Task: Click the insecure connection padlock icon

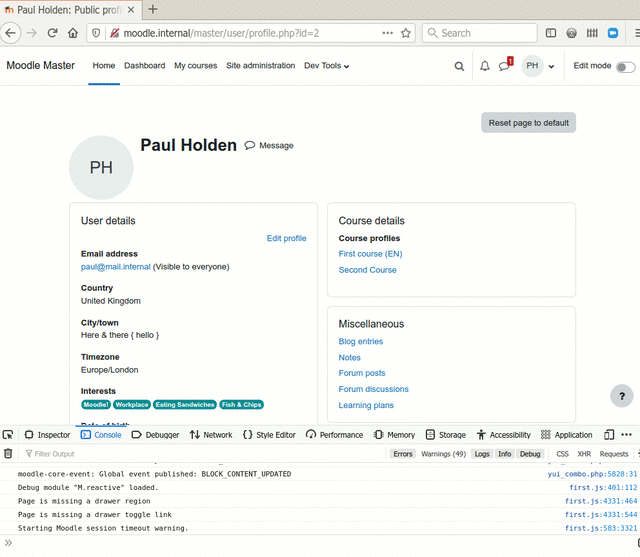Action: 114,33
